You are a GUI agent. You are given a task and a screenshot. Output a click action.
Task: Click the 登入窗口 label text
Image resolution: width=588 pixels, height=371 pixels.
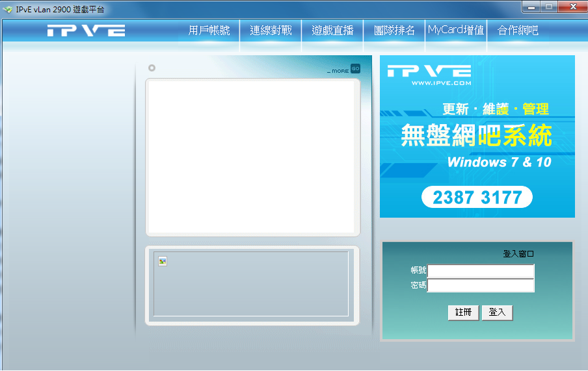518,254
